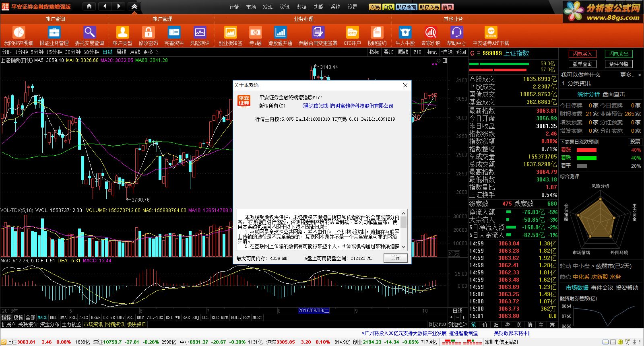Screen dimensions: 644x346
Task: Open 牛人牛股 icon
Action: tap(405, 32)
